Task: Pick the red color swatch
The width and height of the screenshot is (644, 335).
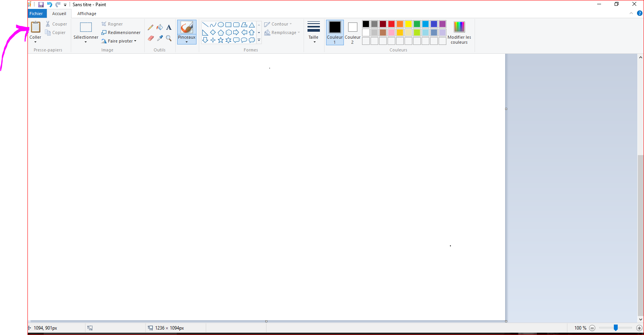Action: (391, 24)
